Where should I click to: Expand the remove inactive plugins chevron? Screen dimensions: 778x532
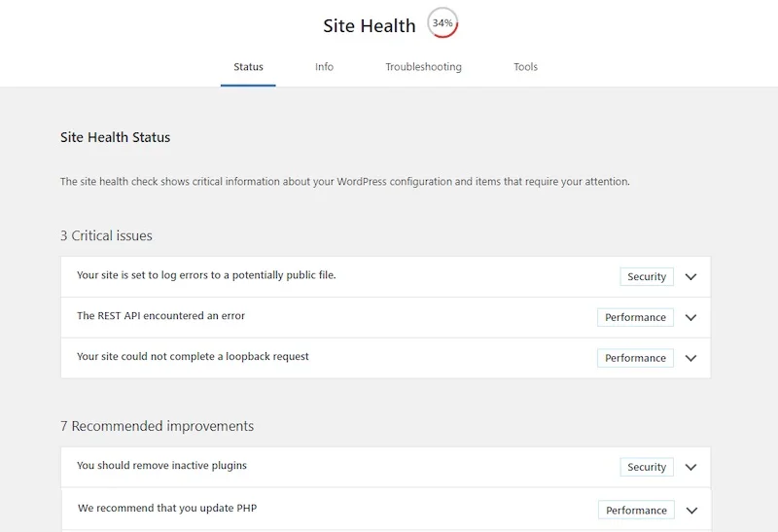tap(690, 467)
